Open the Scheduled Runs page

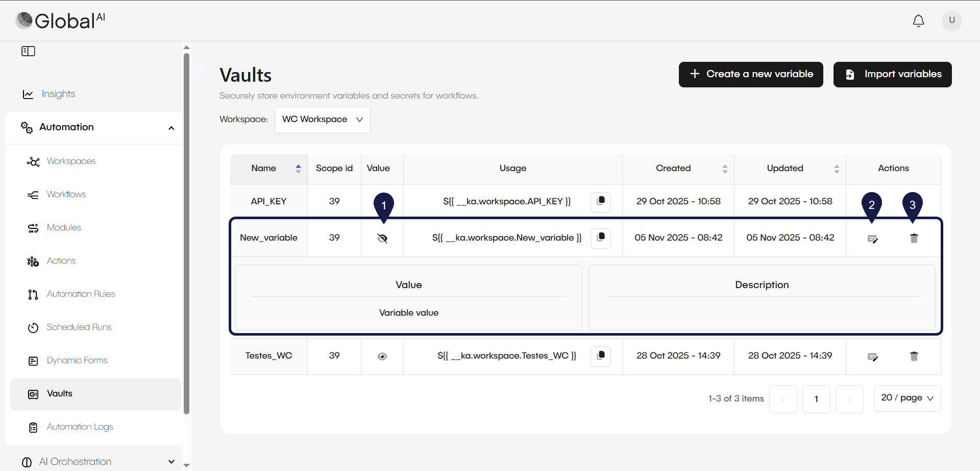(79, 327)
